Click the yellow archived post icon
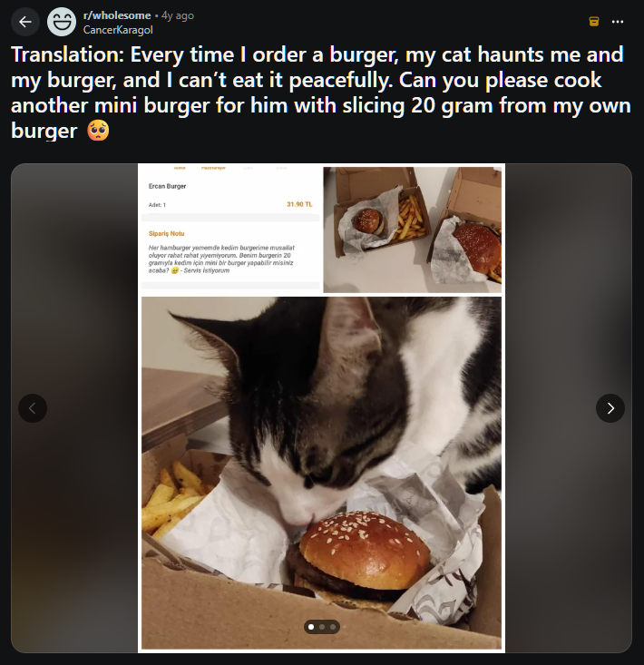This screenshot has height=665, width=644. [594, 22]
